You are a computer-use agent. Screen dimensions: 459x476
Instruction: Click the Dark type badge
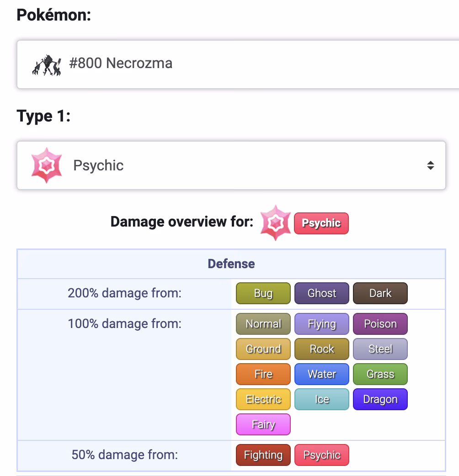point(380,293)
